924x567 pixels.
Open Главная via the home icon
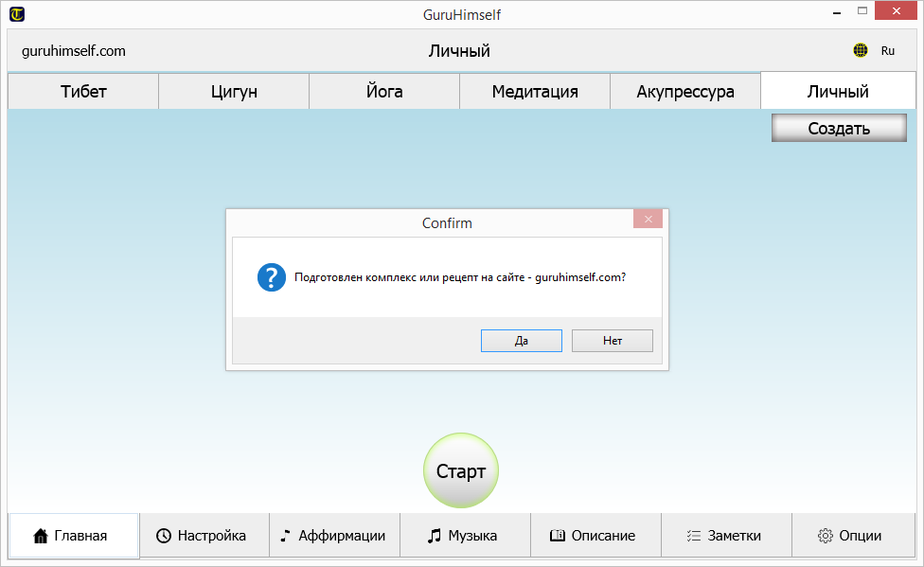point(41,536)
